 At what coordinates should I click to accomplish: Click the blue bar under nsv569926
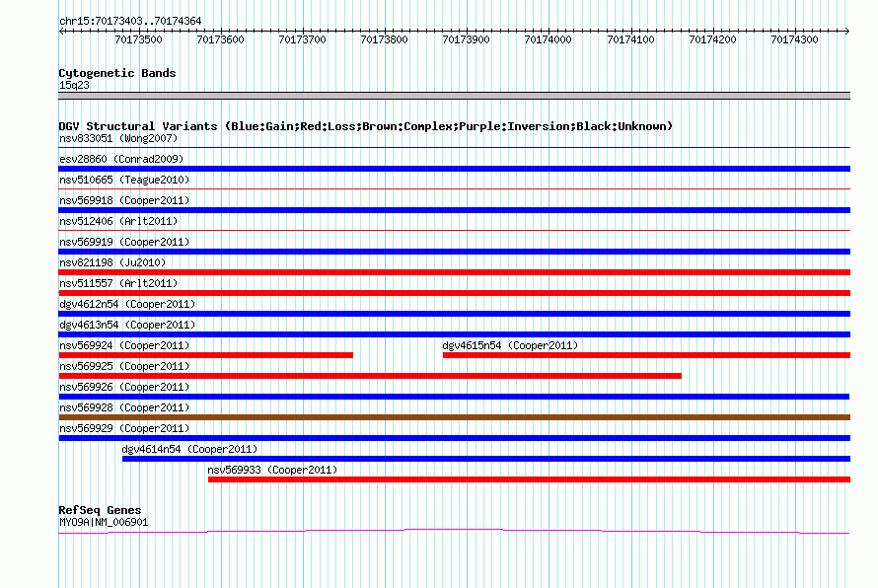pos(454,397)
